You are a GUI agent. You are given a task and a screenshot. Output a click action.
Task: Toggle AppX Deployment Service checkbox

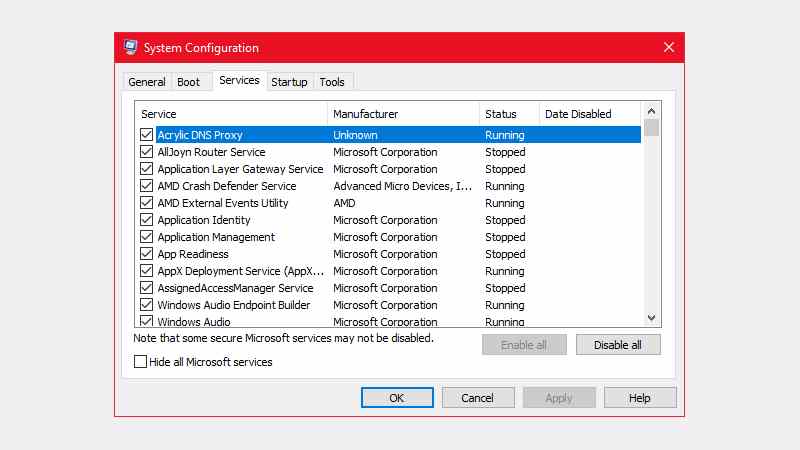(x=146, y=271)
